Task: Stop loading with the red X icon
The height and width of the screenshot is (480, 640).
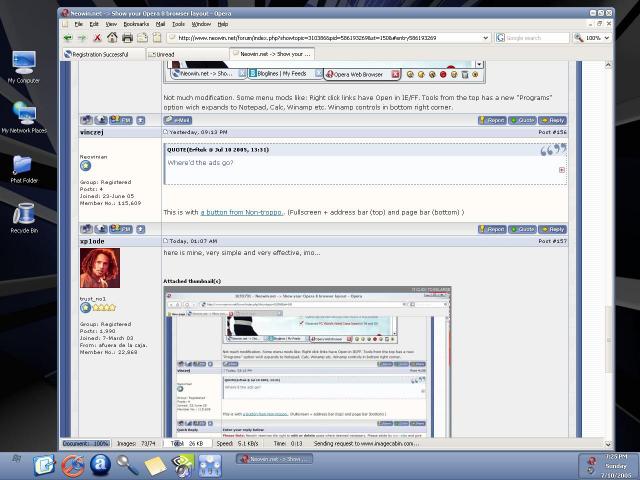Action: point(97,38)
